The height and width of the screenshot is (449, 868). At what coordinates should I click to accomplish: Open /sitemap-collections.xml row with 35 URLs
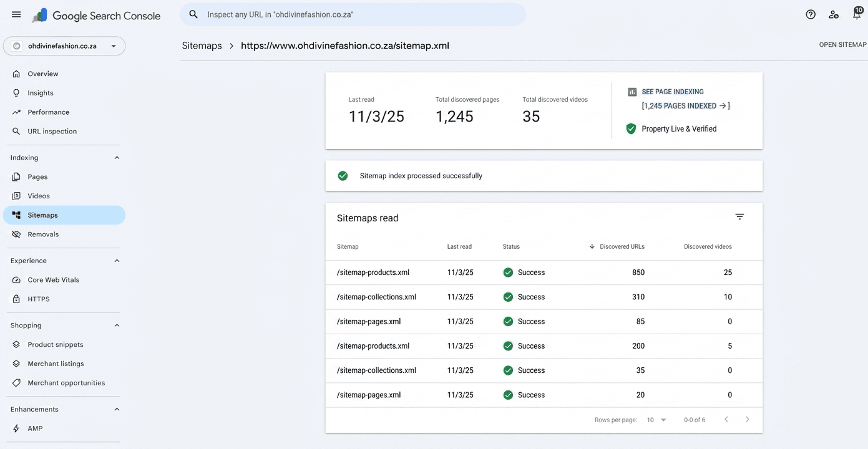pos(544,370)
